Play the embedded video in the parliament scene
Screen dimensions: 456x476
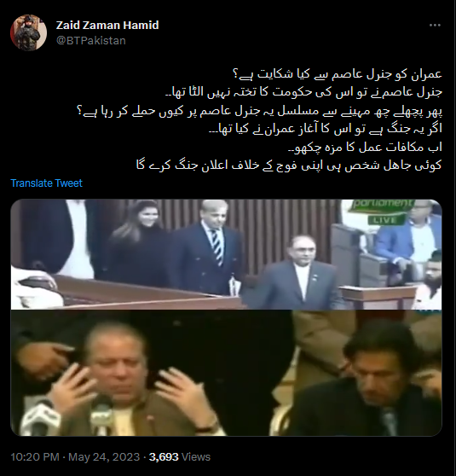click(x=227, y=254)
